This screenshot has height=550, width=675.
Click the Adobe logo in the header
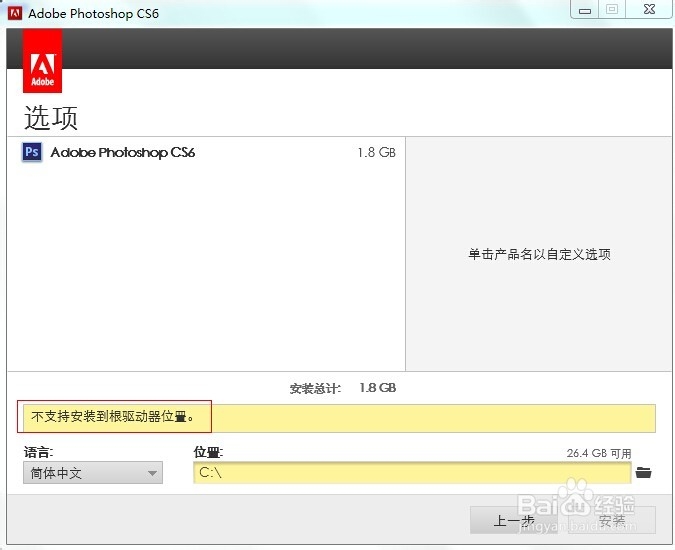[x=42, y=61]
